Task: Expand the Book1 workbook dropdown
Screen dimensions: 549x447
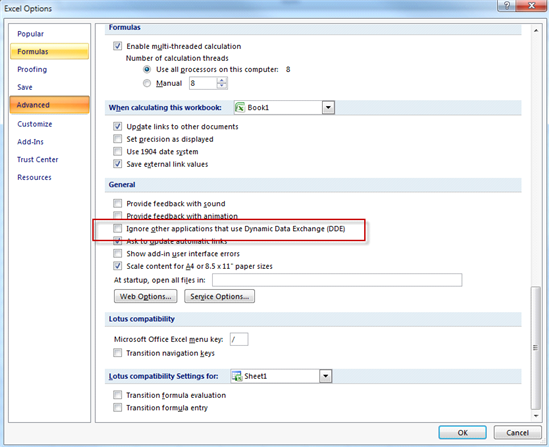Action: coord(328,107)
